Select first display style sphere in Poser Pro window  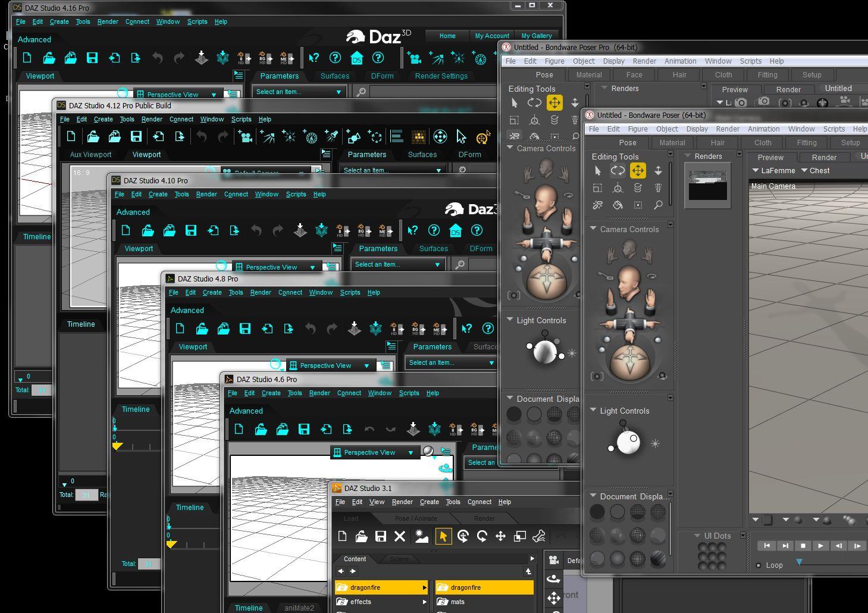pyautogui.click(x=514, y=414)
